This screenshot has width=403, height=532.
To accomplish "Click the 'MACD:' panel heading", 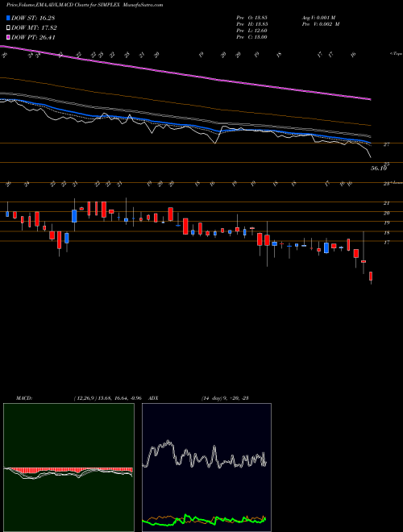I will click(x=23, y=398).
